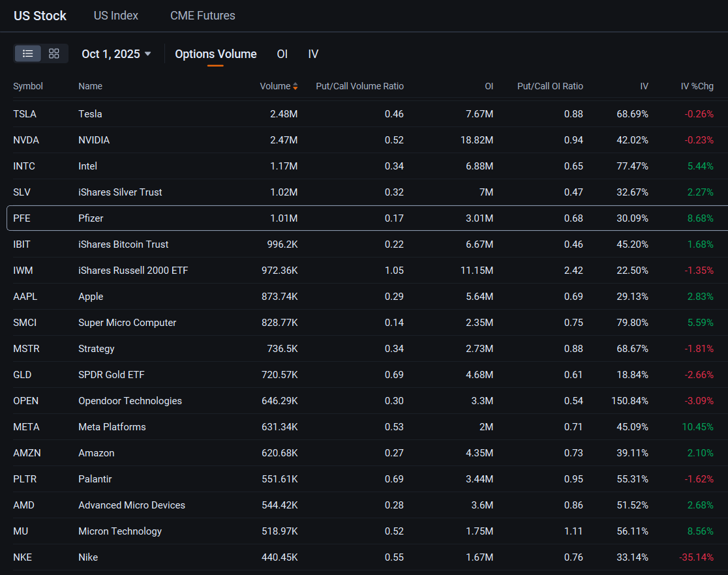Click the OI column header
The height and width of the screenshot is (575, 728).
pos(489,86)
